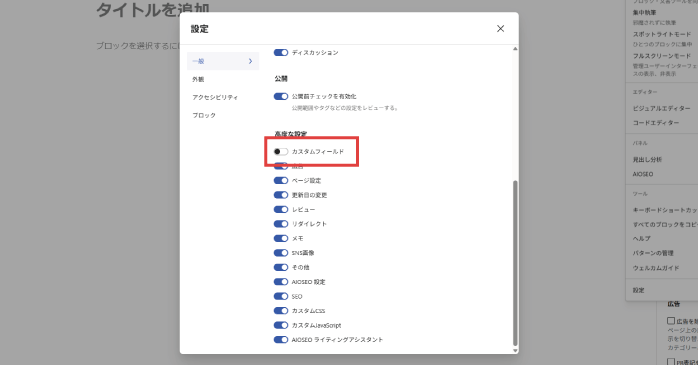Click the ブロックを選択 paragraph placeholder in editor
The height and width of the screenshot is (365, 698).
click(x=138, y=46)
